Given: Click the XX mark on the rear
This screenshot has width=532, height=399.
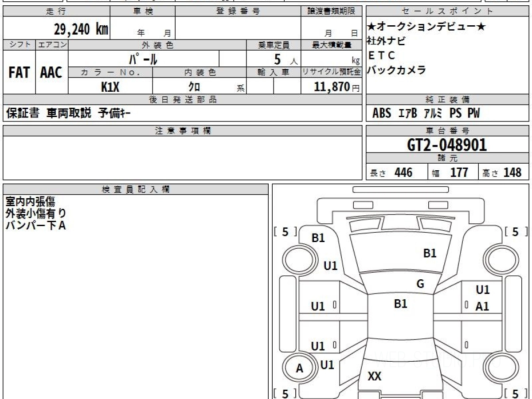Looking at the screenshot, I should 375,377.
